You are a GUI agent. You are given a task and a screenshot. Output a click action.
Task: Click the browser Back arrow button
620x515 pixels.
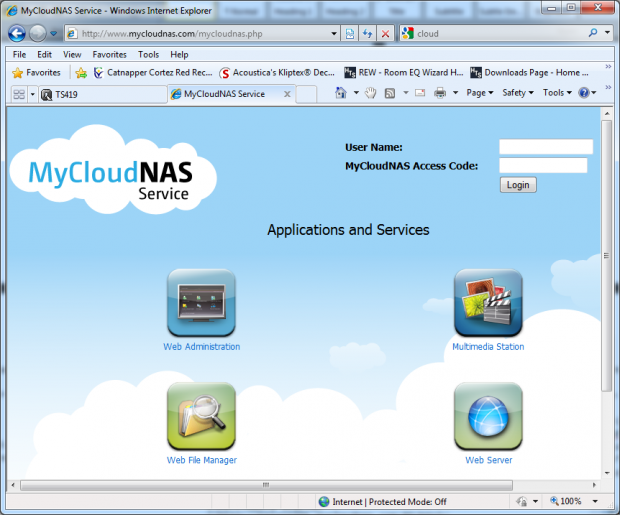pos(17,34)
